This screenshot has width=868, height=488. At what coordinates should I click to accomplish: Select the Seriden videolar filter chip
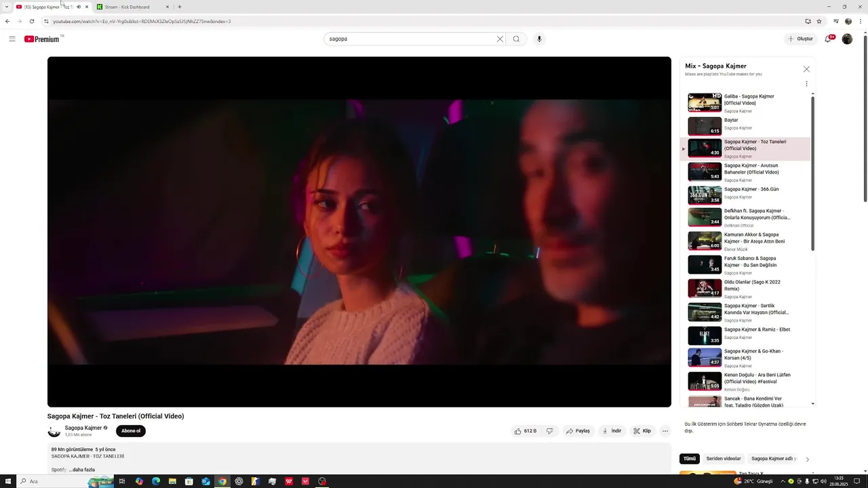coord(724,459)
